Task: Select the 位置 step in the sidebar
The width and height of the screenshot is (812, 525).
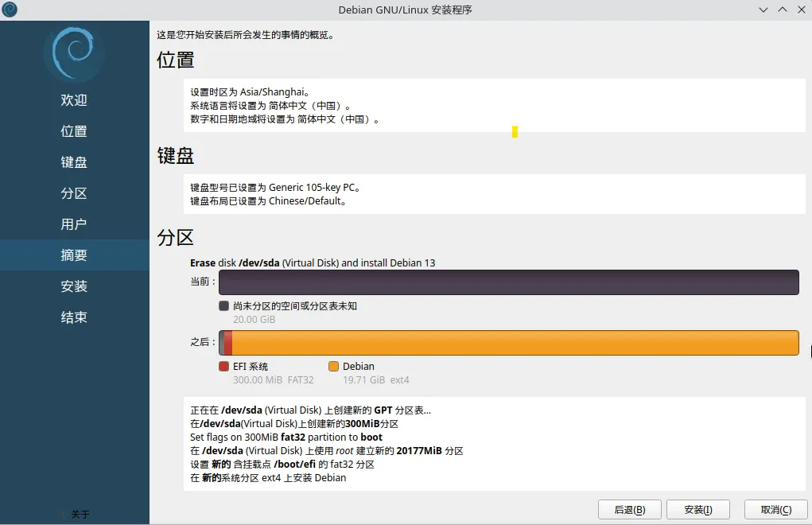Action: [74, 131]
